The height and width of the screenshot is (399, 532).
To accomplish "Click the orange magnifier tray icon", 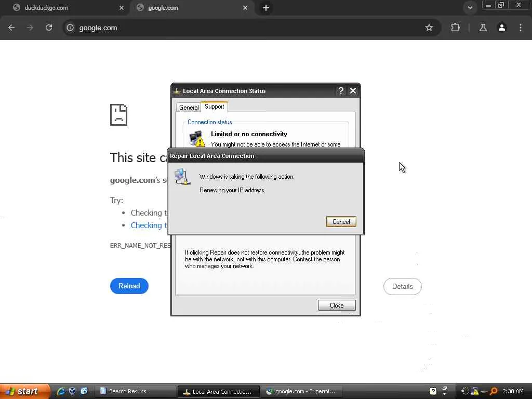I will pyautogui.click(x=494, y=391).
